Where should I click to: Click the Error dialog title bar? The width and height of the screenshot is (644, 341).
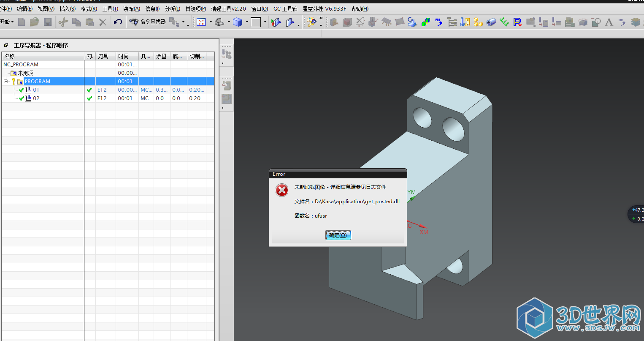point(338,174)
